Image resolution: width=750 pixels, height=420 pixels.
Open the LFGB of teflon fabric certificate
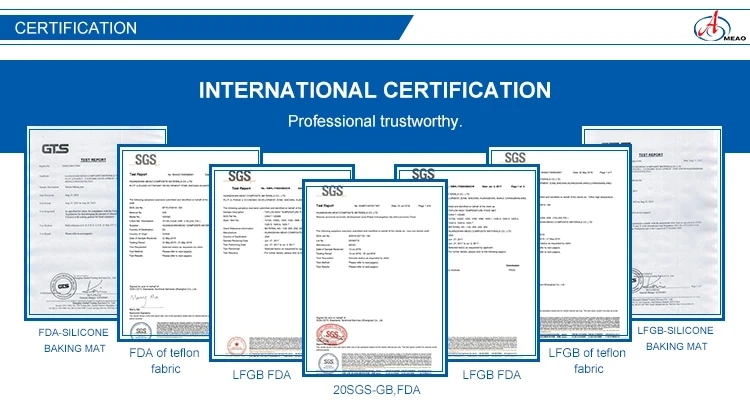(x=585, y=243)
